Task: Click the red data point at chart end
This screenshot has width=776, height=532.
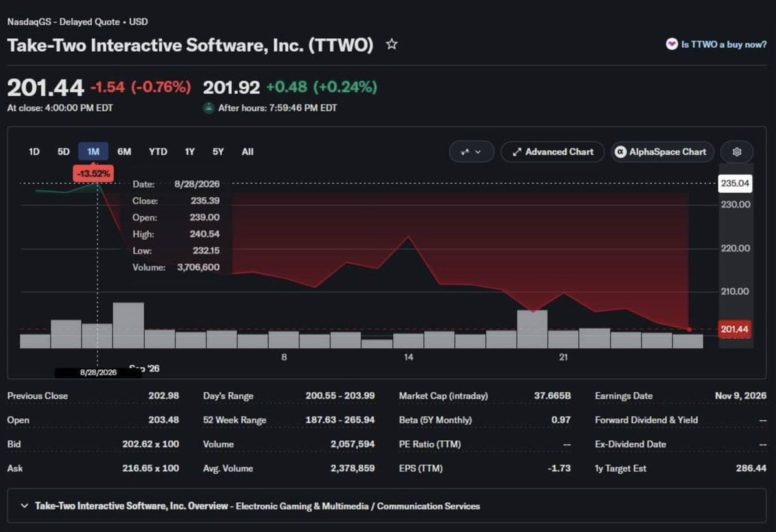Action: tap(689, 330)
